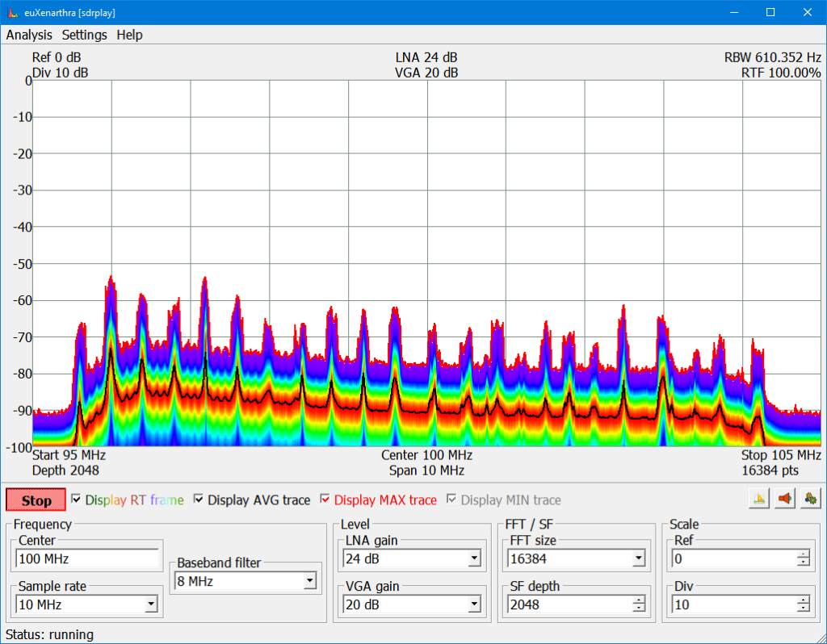Click the 'RBW 610.352 Hz' readout
The height and width of the screenshot is (644, 827).
coord(773,57)
